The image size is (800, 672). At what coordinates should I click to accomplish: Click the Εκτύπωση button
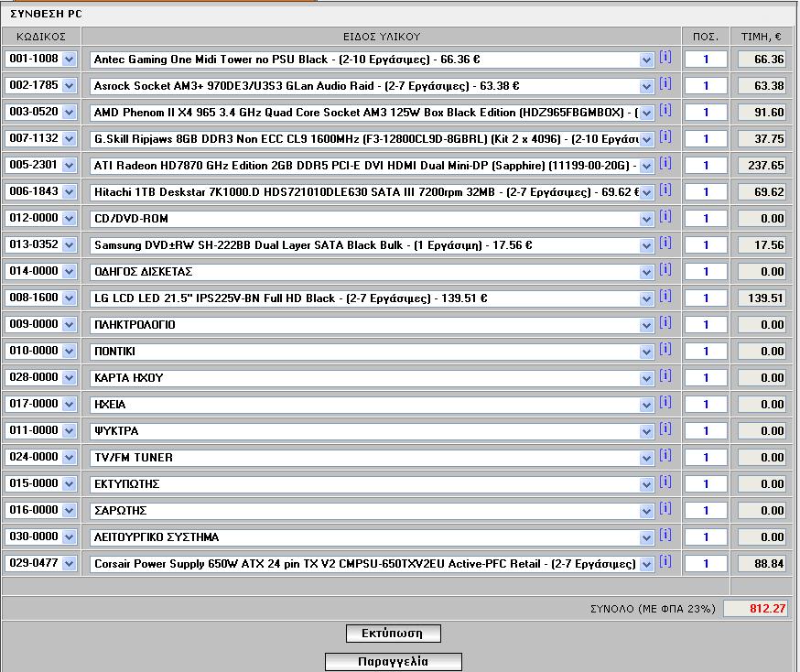tap(393, 634)
